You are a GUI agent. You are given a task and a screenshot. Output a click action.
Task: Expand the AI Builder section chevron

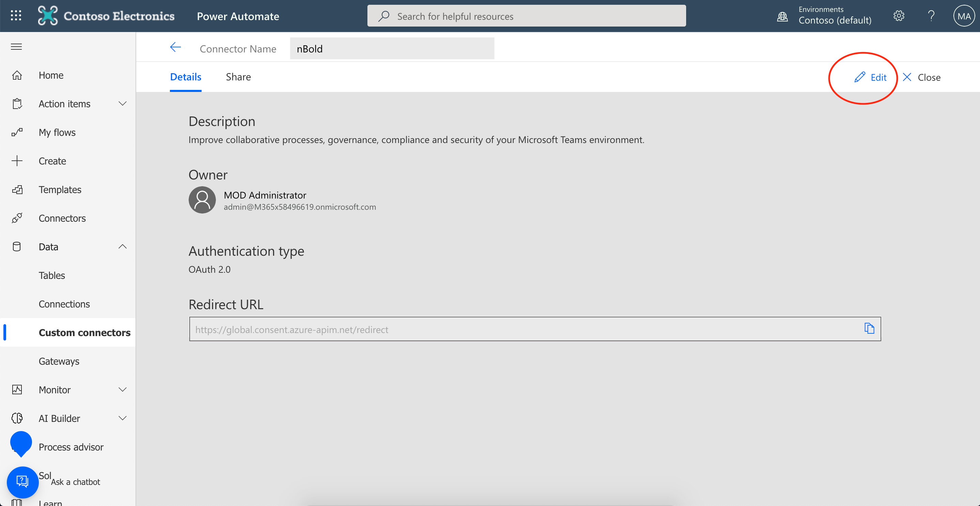click(x=122, y=418)
